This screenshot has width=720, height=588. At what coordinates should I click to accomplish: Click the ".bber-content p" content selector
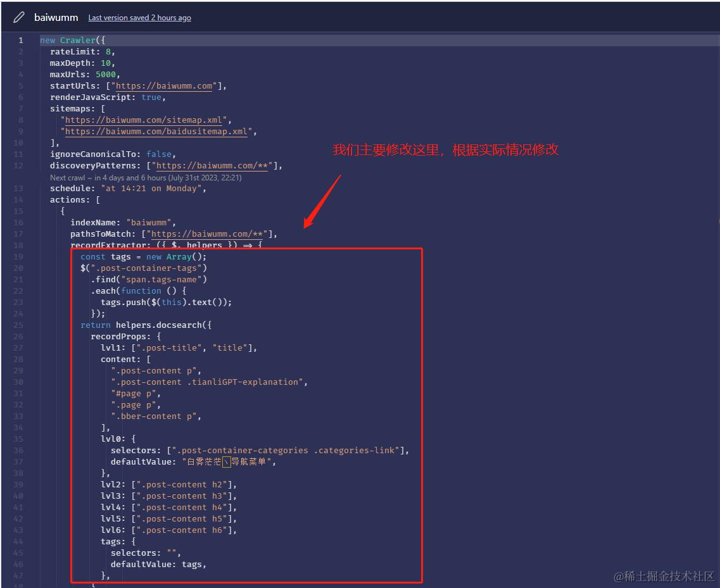153,416
